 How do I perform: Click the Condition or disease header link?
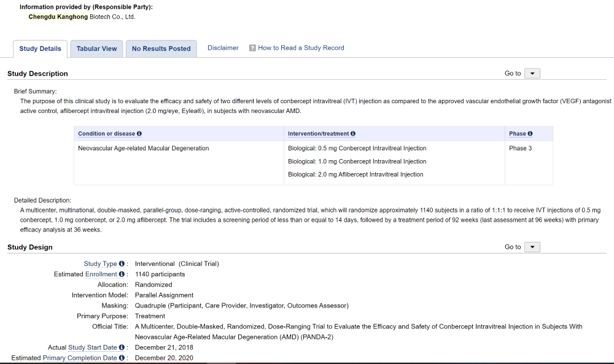click(106, 134)
